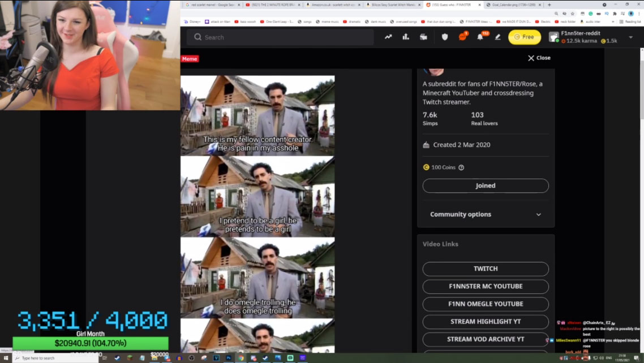The image size is (644, 363).
Task: Open the Disney+ bookmark
Action: coord(192,21)
